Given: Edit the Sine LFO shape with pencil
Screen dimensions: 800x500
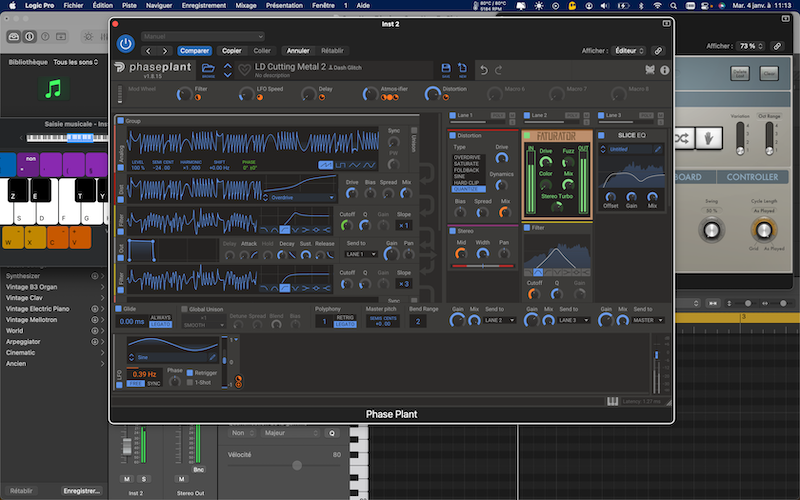Looking at the screenshot, I should click(x=213, y=357).
